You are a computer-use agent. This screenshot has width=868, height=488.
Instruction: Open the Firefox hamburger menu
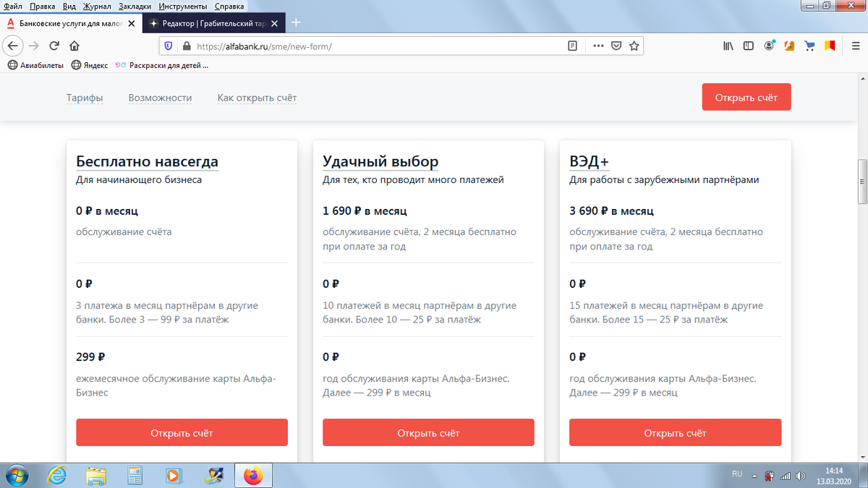click(854, 46)
